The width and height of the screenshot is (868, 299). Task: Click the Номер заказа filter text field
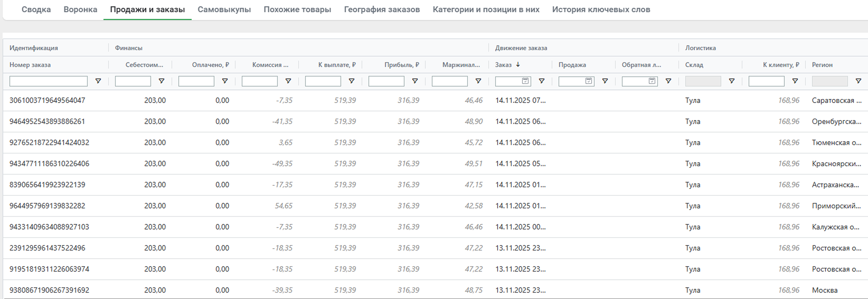48,81
